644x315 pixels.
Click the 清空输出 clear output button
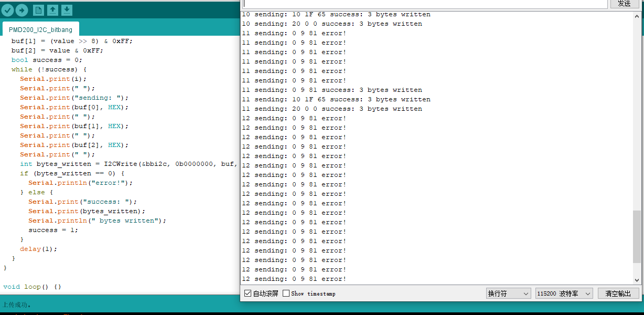point(618,293)
